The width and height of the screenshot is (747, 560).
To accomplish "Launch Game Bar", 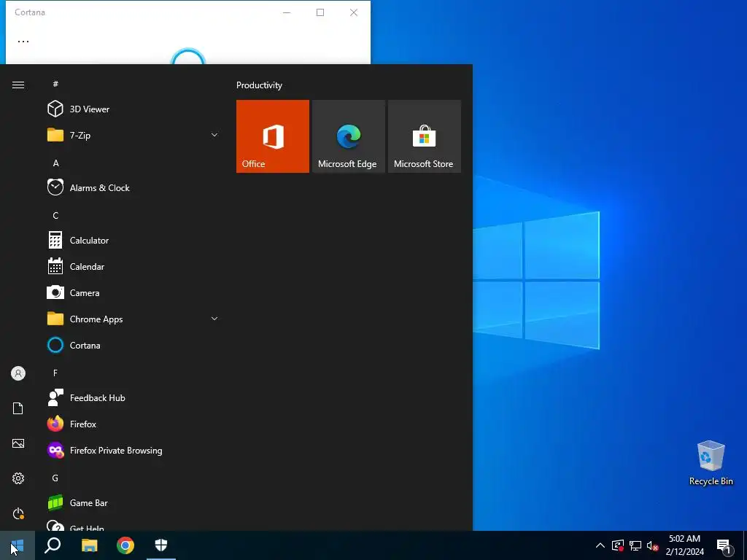I will 133,503.
